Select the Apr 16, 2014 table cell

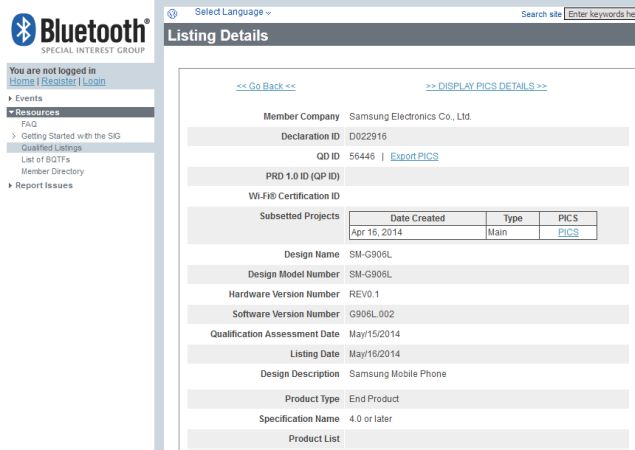418,232
